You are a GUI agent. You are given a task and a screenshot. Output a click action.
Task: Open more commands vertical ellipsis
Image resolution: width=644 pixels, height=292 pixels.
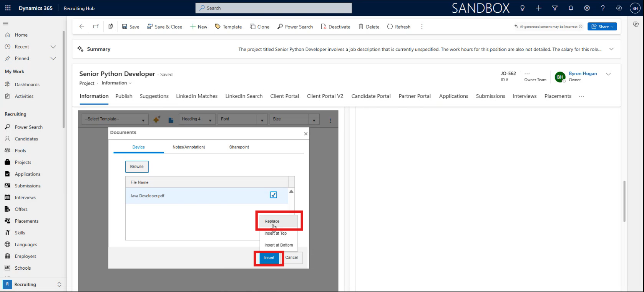[422, 27]
